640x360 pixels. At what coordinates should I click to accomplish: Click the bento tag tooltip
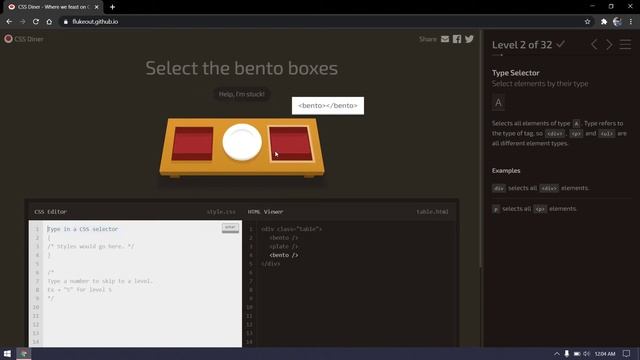pos(328,106)
